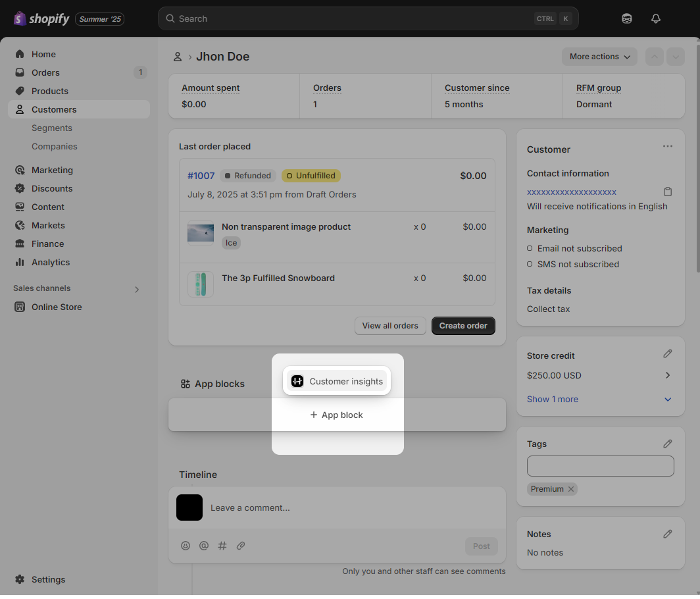Open Orders in the sidebar

pyautogui.click(x=45, y=72)
